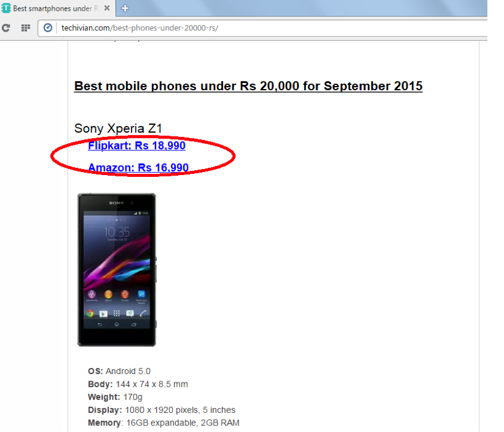Open the Flipkart: Rs 18,990 link
The image size is (504, 432).
[136, 146]
